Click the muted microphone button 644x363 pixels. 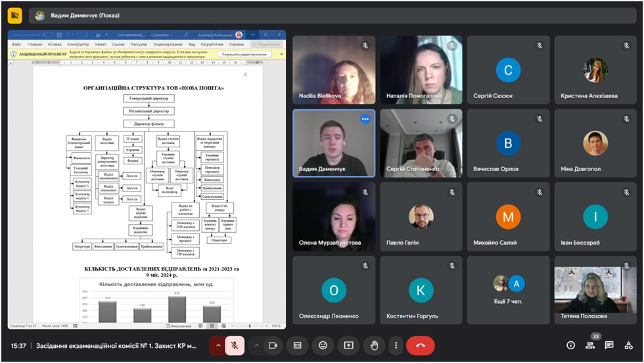(x=235, y=345)
